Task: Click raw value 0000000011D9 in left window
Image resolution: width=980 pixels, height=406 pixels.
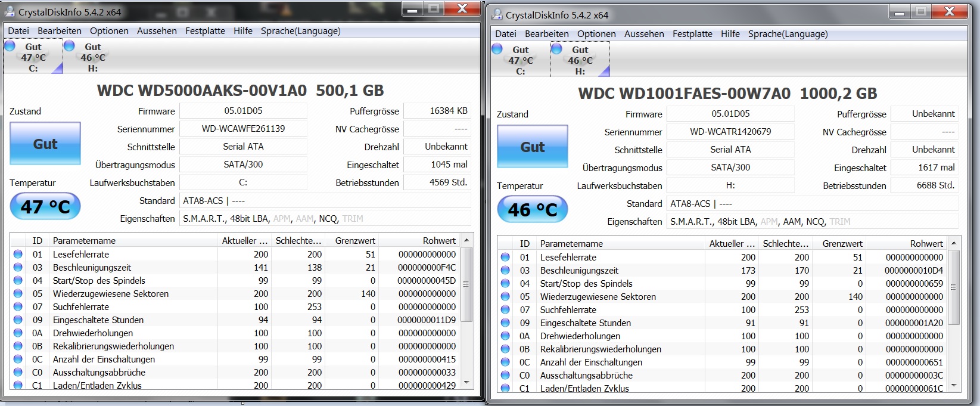Action: [427, 320]
